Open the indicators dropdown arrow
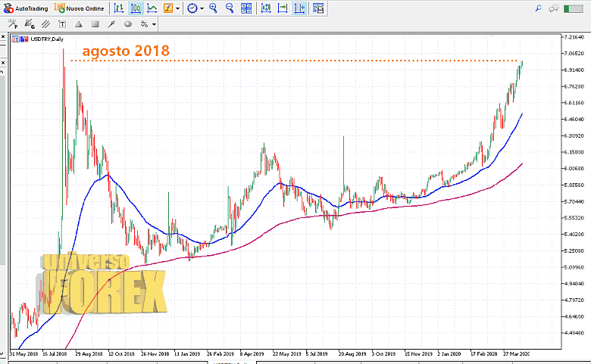 [x=177, y=8]
